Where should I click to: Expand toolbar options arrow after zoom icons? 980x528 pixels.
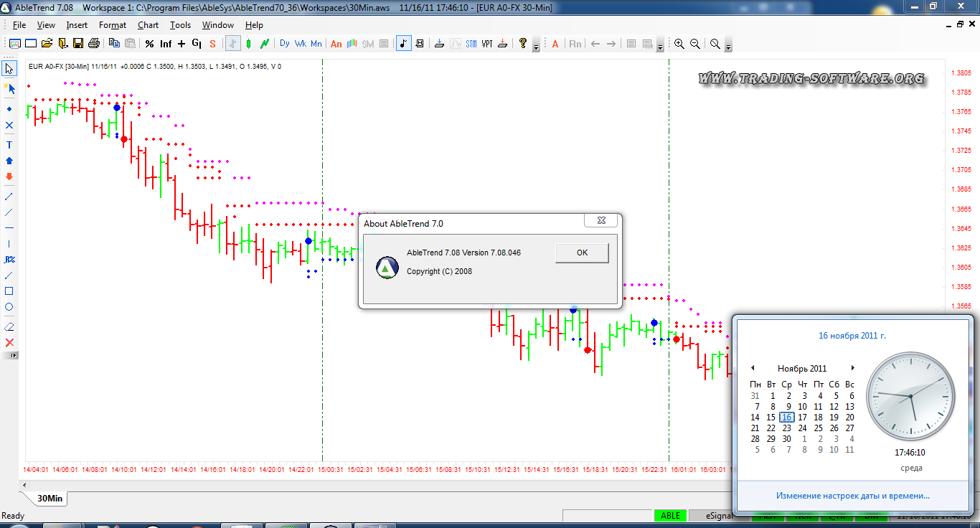[728, 47]
